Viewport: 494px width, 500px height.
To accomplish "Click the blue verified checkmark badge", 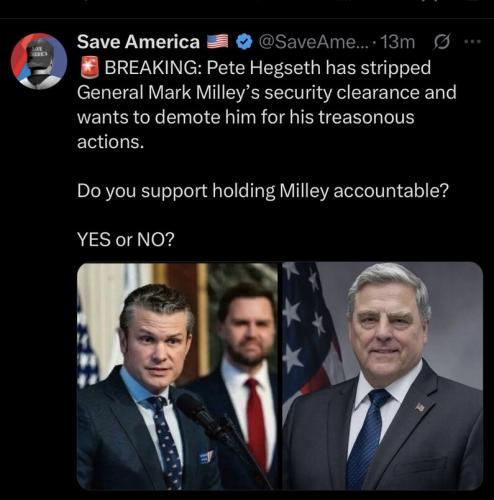I will pos(244,42).
